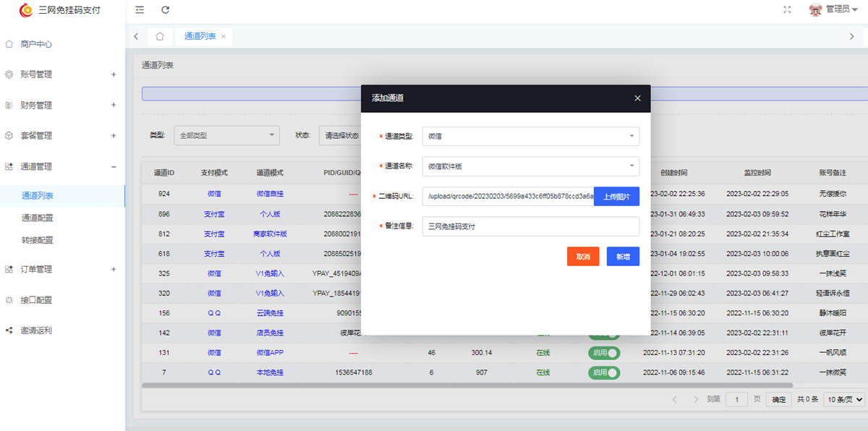This screenshot has height=431, width=868.
Task: Go to previous page arrow in pagination
Action: tap(675, 399)
